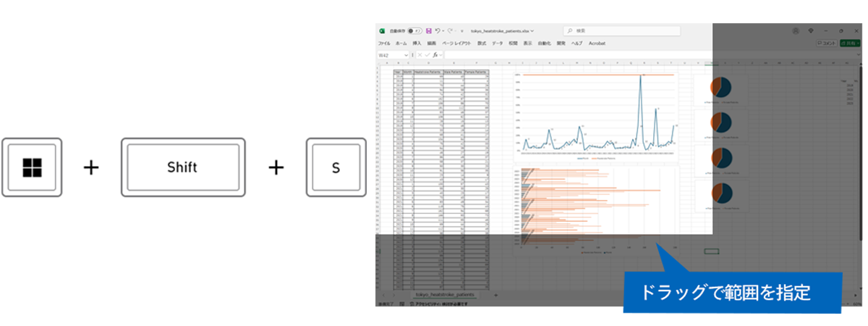Click the fx insert function icon
868x326 pixels.
coord(436,55)
